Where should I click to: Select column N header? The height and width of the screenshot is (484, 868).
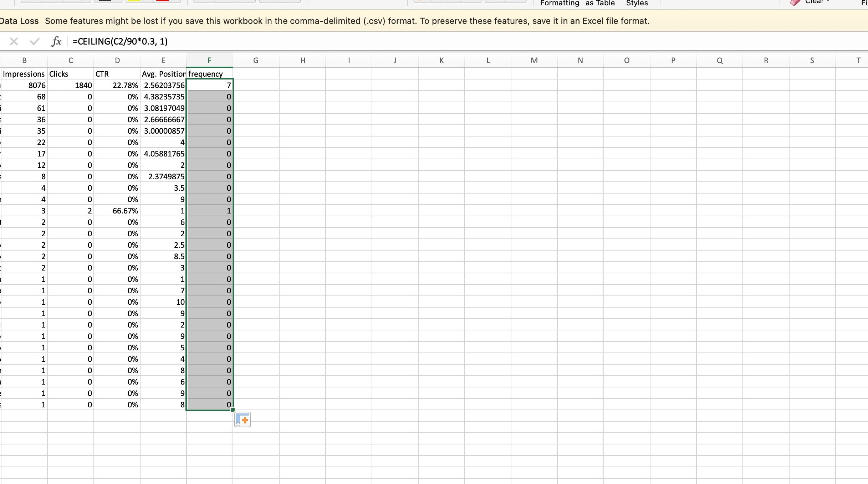click(581, 61)
